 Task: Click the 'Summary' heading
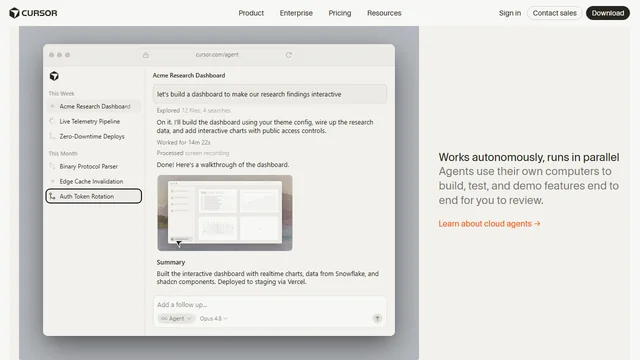pyautogui.click(x=171, y=262)
